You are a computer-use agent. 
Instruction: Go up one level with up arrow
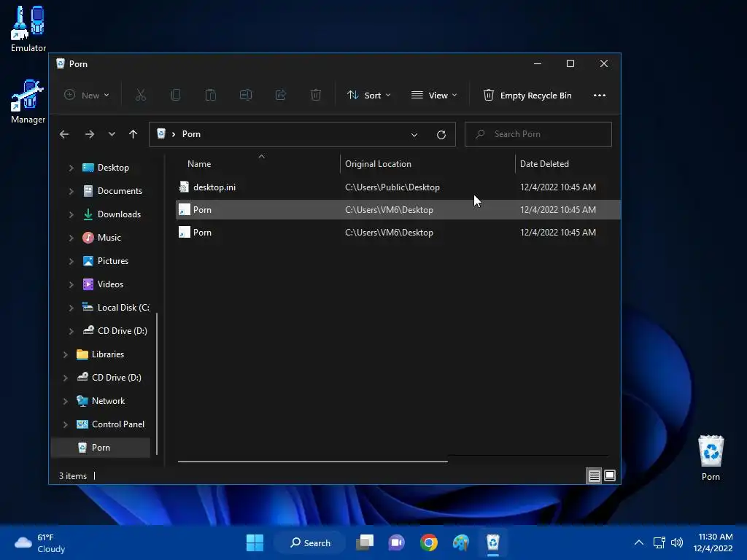(133, 134)
